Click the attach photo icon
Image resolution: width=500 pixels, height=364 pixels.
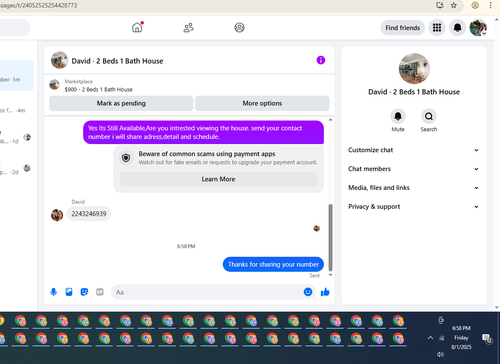point(69,292)
